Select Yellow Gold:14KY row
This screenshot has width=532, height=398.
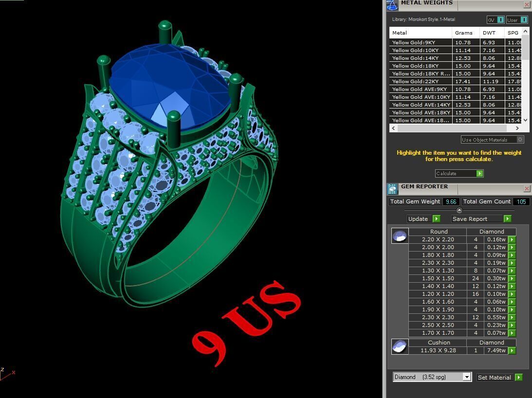pyautogui.click(x=455, y=58)
